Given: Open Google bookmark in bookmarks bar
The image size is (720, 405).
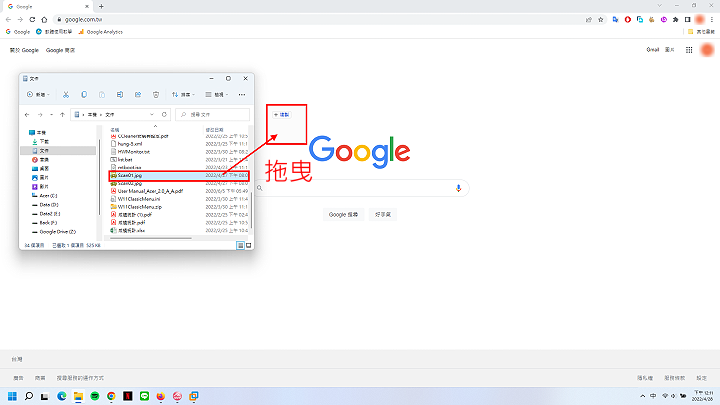Looking at the screenshot, I should (18, 32).
